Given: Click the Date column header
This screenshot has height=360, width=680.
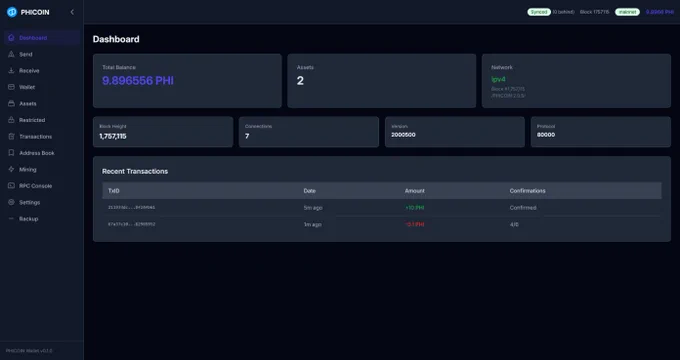Looking at the screenshot, I should click(x=310, y=191).
